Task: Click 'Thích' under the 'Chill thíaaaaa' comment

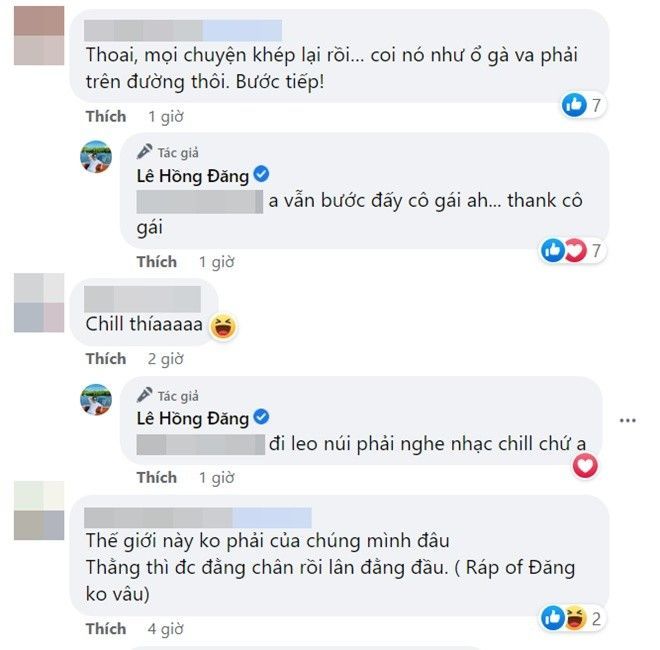Action: point(106,359)
